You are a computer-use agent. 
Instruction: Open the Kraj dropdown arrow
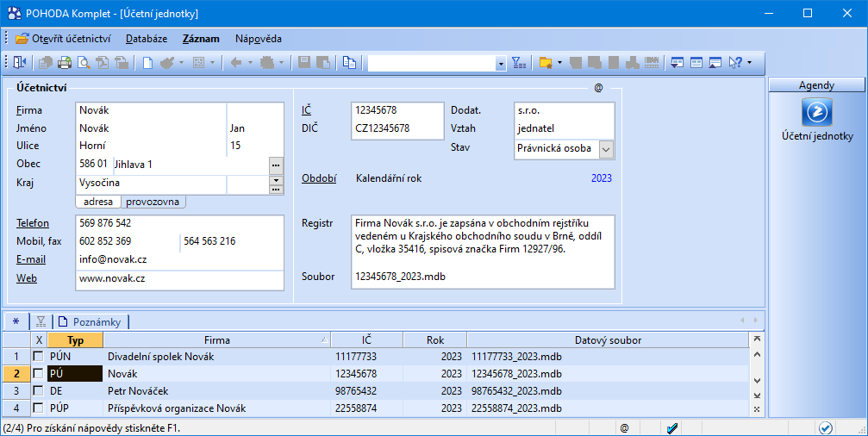pos(276,180)
